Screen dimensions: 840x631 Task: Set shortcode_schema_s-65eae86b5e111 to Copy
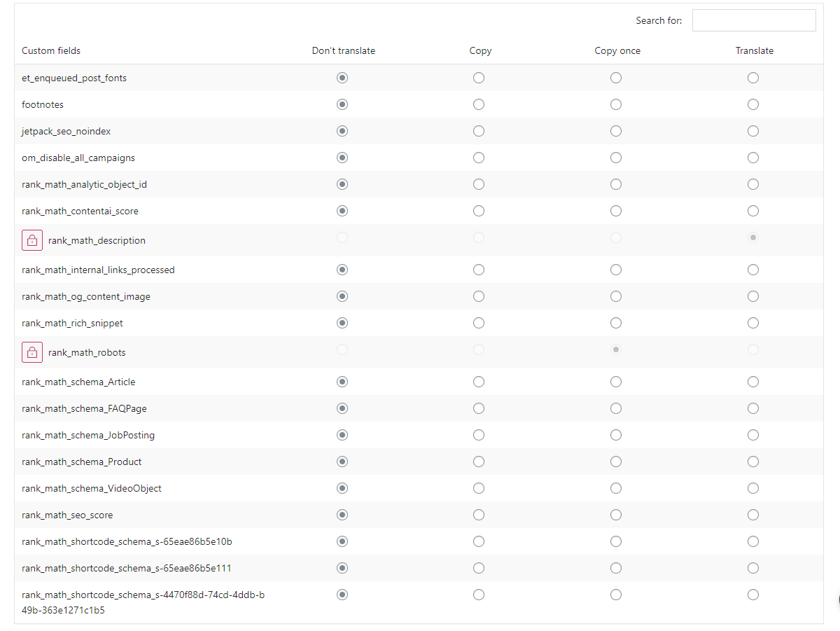click(x=479, y=568)
